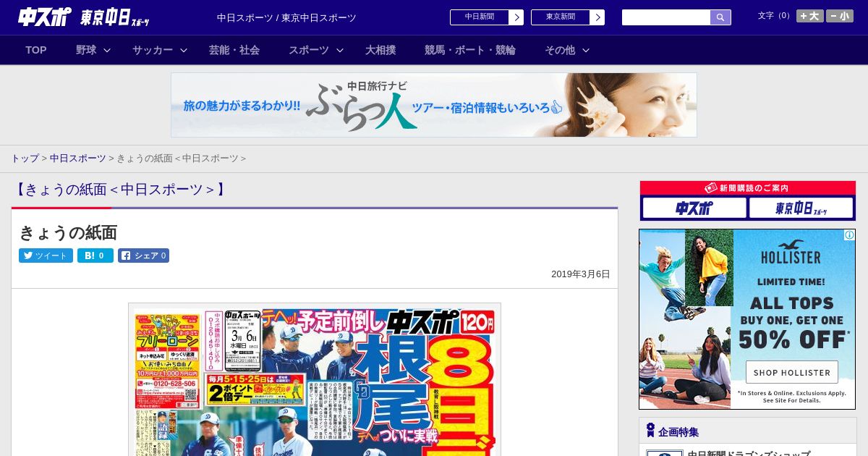Open 中日新聞ドラゴンズショップ link
868x456 pixels.
(x=749, y=453)
